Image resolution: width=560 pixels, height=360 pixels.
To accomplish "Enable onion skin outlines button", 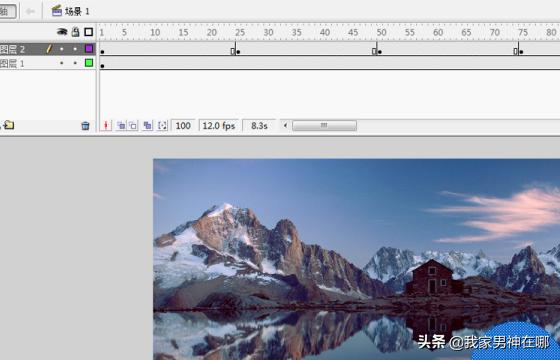I will tap(133, 125).
